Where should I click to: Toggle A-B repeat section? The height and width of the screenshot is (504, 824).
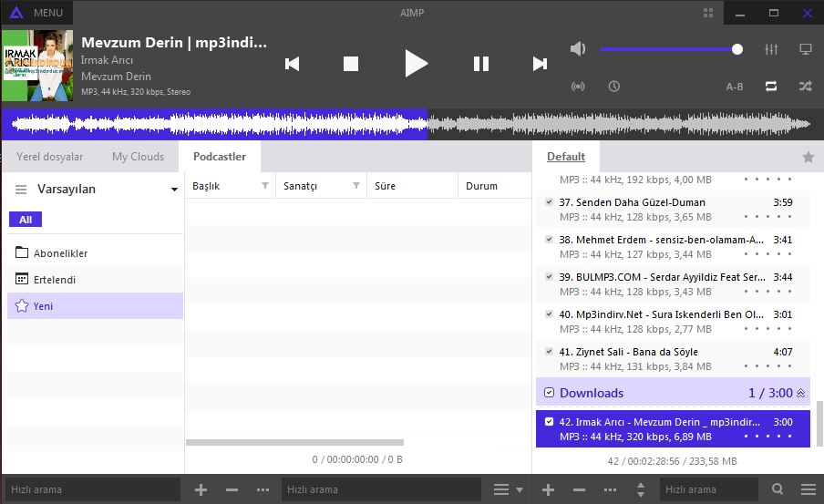(734, 87)
